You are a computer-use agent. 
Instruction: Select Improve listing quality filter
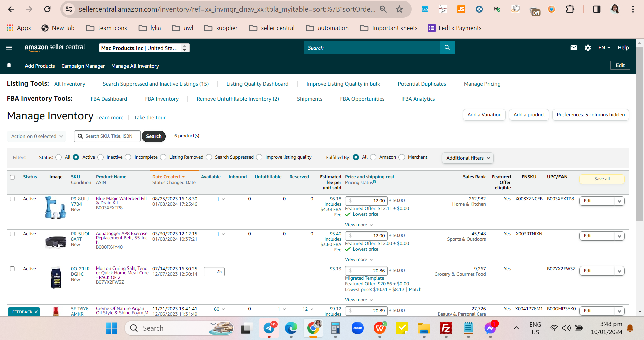(x=259, y=157)
